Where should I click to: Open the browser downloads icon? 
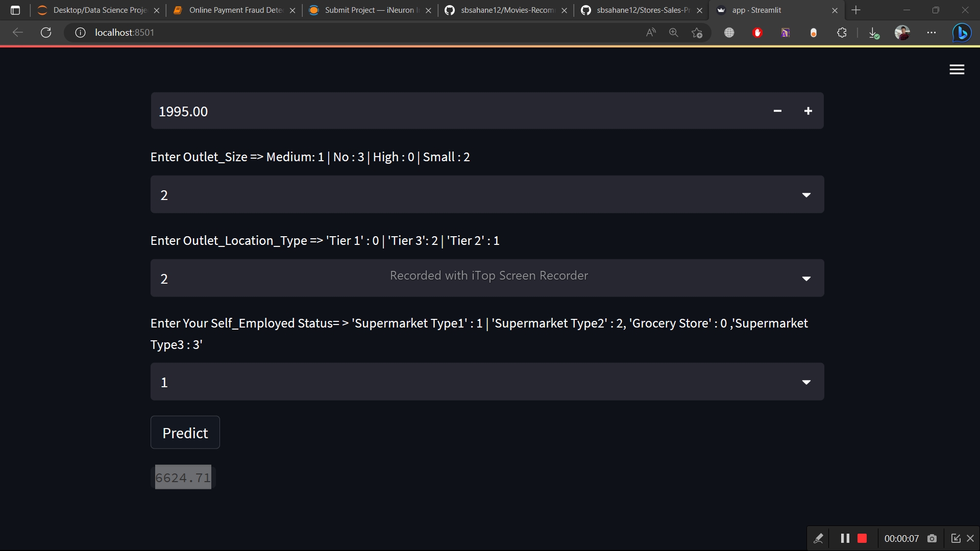pyautogui.click(x=873, y=33)
